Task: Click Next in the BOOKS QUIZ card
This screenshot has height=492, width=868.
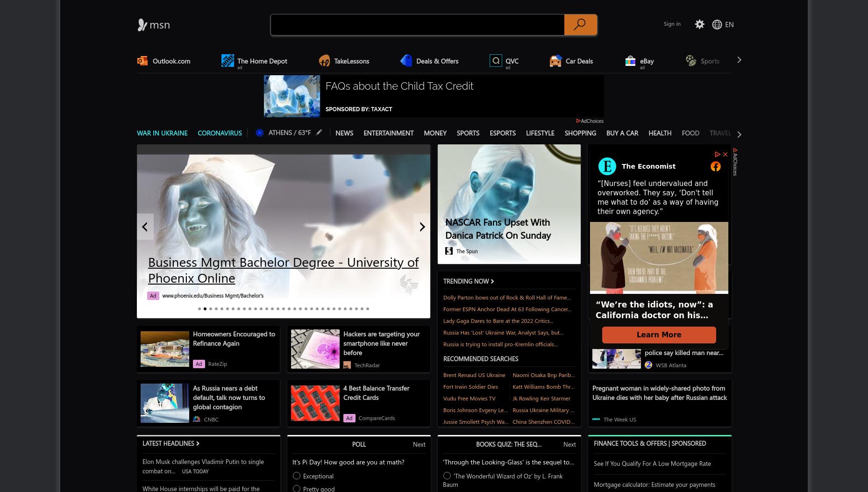Action: click(x=569, y=444)
